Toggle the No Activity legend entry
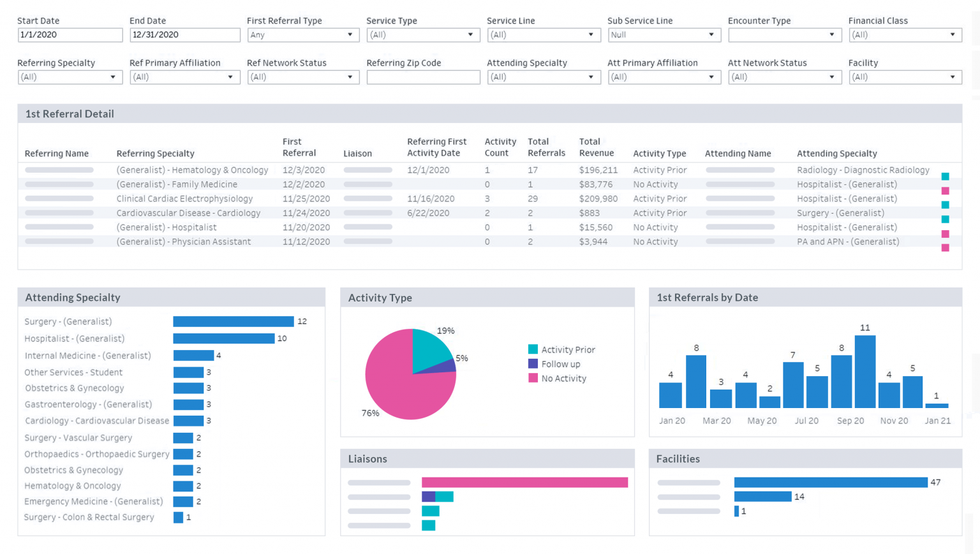980x554 pixels. (563, 378)
